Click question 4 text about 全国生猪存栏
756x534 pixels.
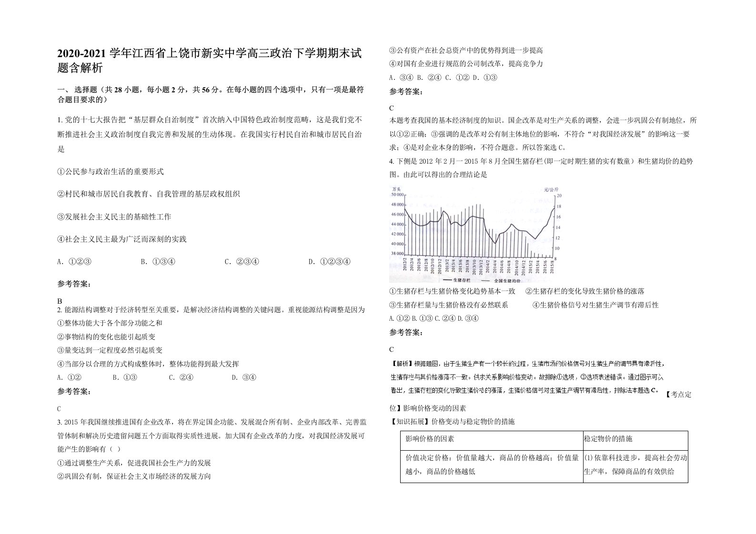pyautogui.click(x=541, y=168)
